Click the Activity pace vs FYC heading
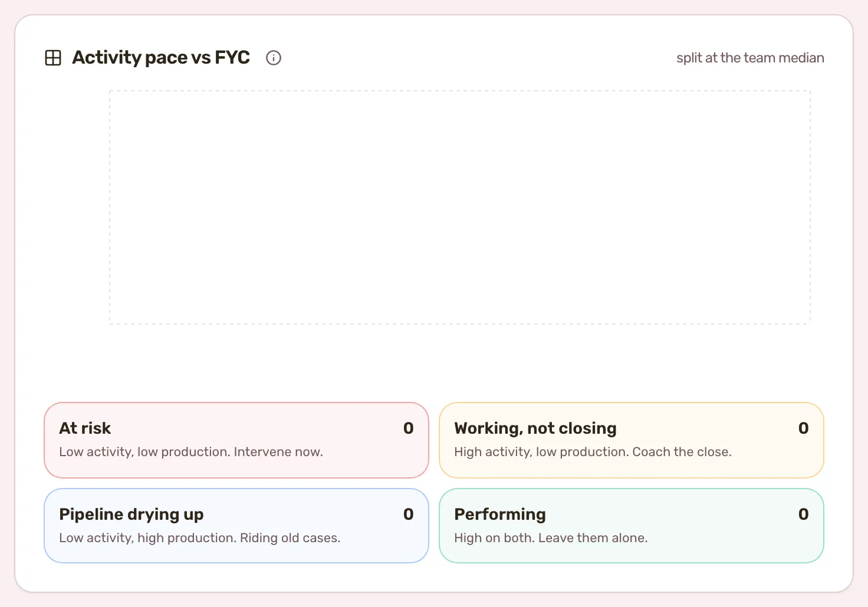868x607 pixels. pos(161,58)
